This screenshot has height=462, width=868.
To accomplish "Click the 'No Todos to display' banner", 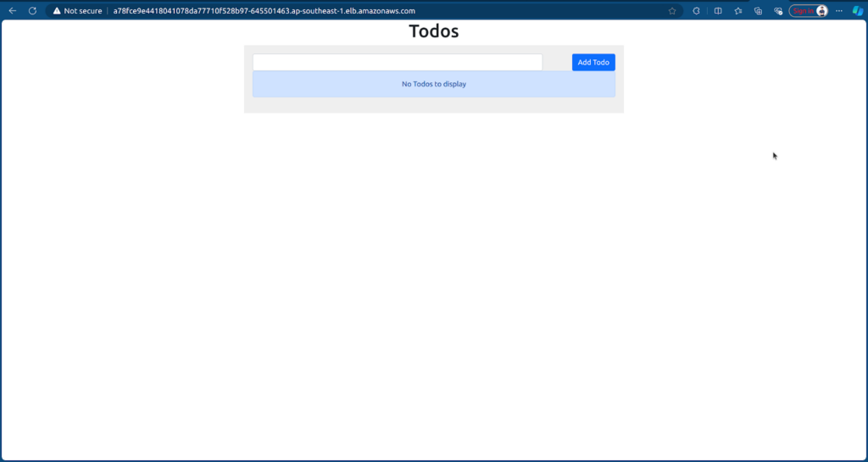I will pyautogui.click(x=433, y=84).
